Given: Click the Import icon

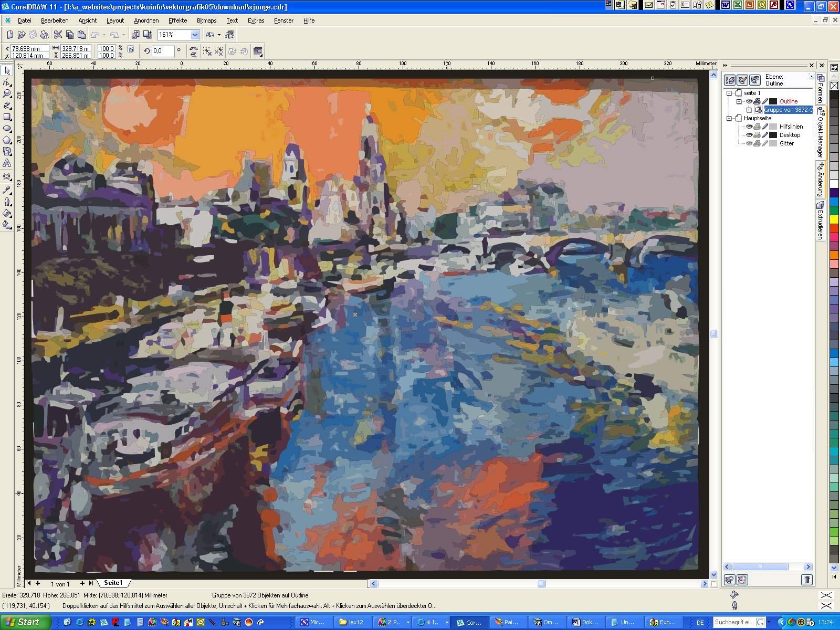Looking at the screenshot, I should [135, 35].
